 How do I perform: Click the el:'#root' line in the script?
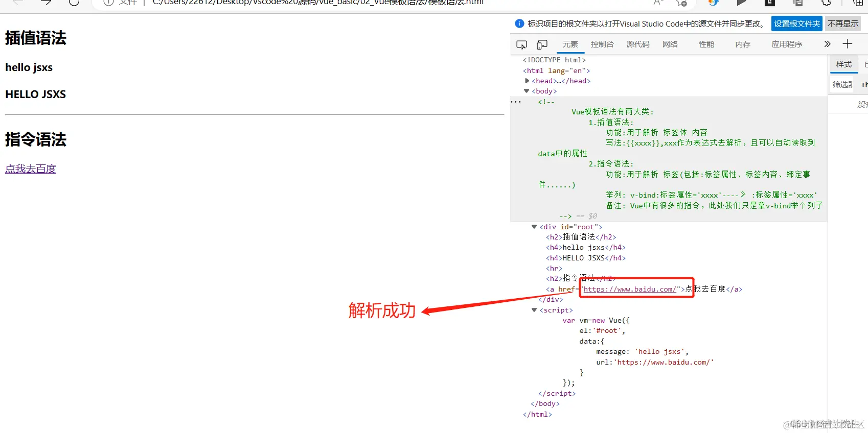[x=602, y=330]
